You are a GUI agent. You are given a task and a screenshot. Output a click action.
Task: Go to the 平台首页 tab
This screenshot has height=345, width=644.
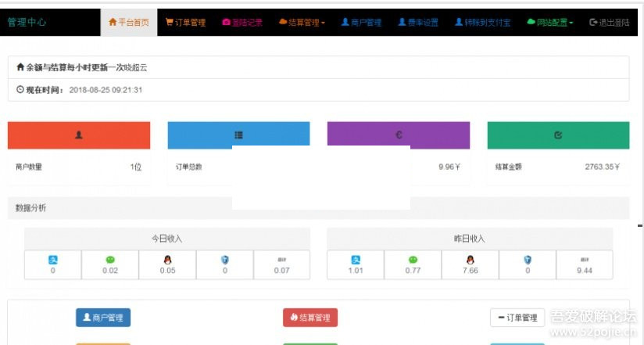click(129, 23)
